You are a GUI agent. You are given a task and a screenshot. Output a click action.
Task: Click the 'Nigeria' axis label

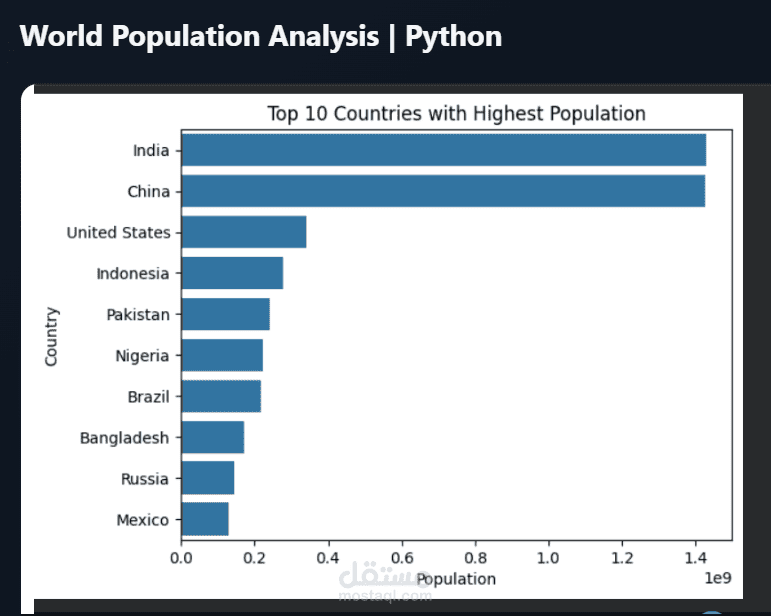pyautogui.click(x=142, y=356)
